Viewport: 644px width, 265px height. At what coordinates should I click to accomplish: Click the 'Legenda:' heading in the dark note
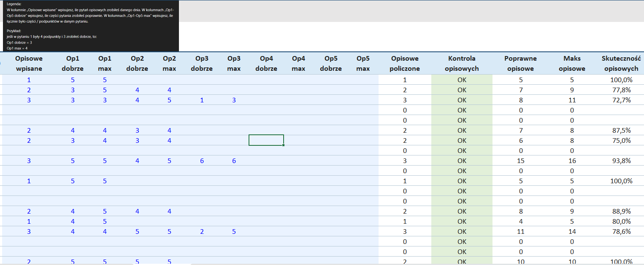14,4
